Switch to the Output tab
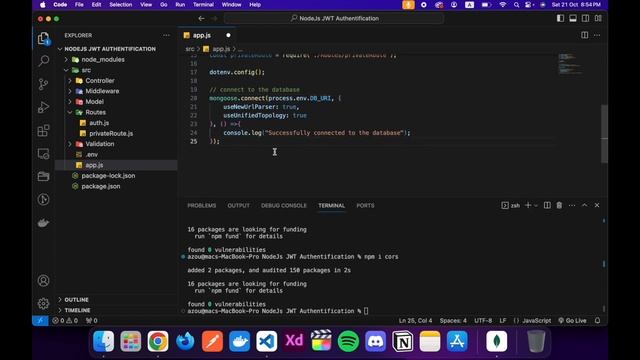The width and height of the screenshot is (640, 360). 238,205
